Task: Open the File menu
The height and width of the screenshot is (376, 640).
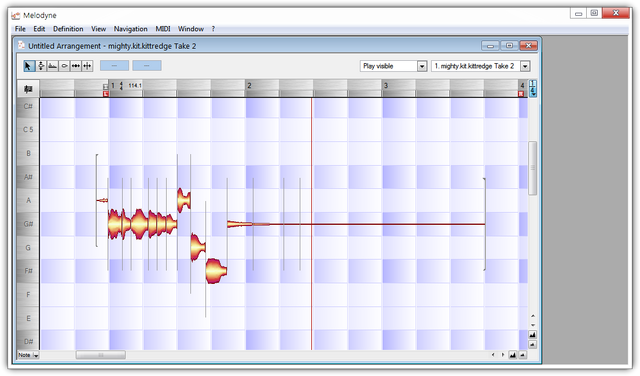Action: coord(20,29)
